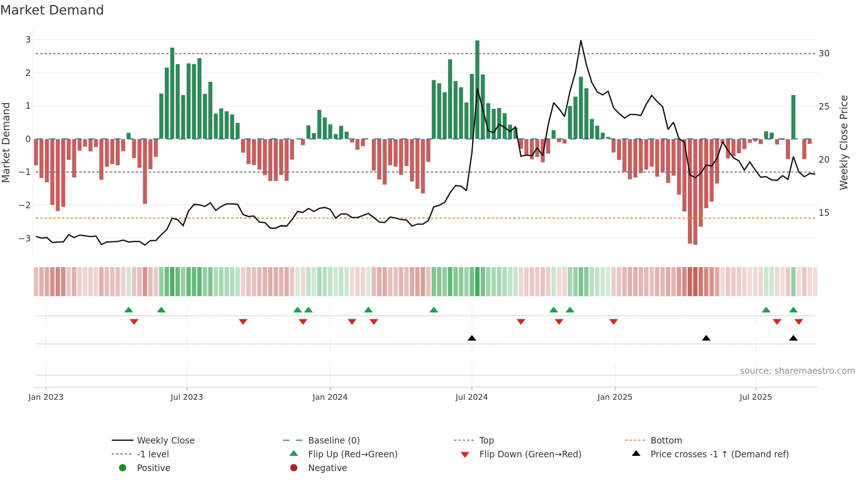868x488 pixels.
Task: Click the Flip Down (Green→Red) legend entry
Action: (521, 454)
